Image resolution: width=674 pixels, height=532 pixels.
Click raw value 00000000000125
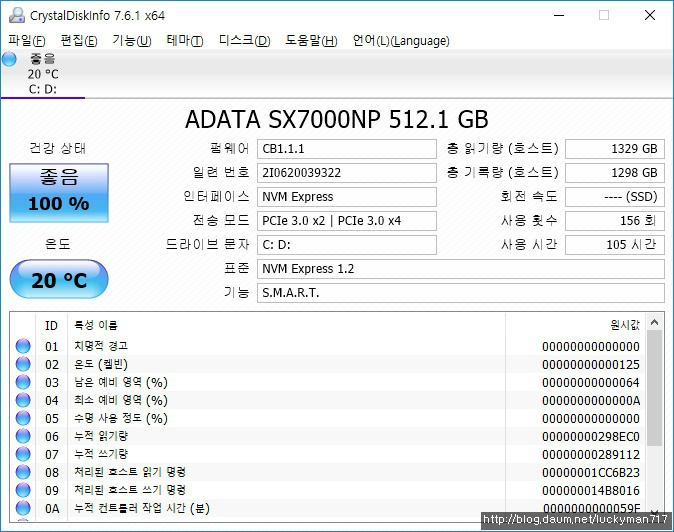(591, 364)
